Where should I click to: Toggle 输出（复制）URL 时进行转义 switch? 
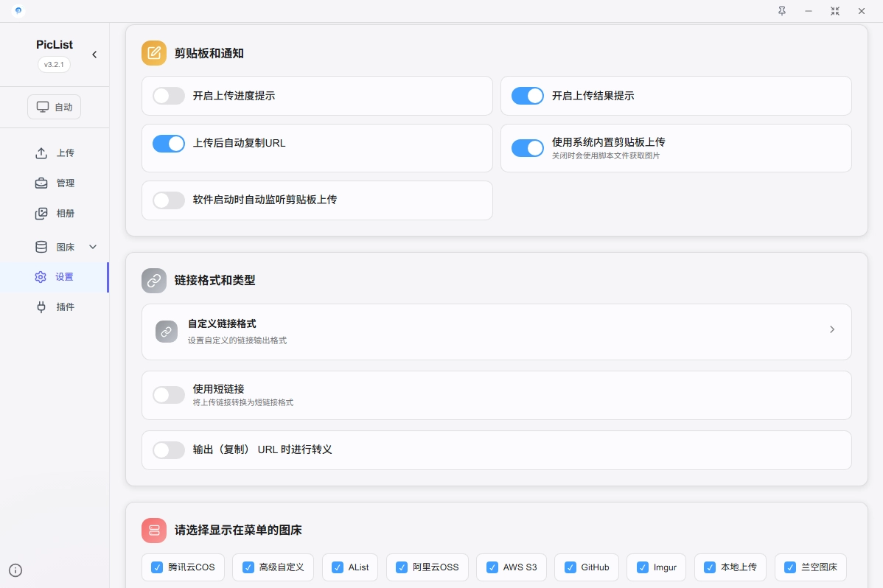[169, 450]
